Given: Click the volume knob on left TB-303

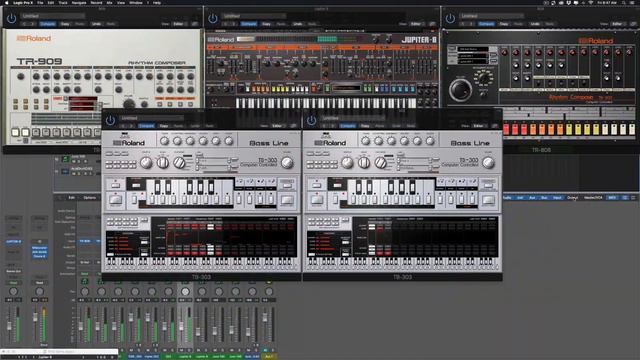Looking at the screenshot, I should click(x=287, y=162).
